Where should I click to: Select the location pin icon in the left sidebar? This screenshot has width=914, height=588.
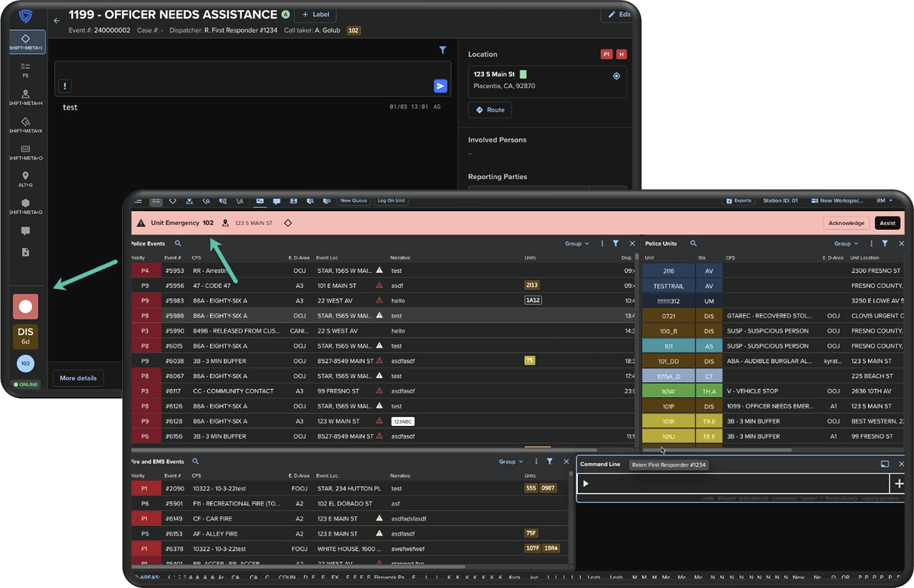26,174
